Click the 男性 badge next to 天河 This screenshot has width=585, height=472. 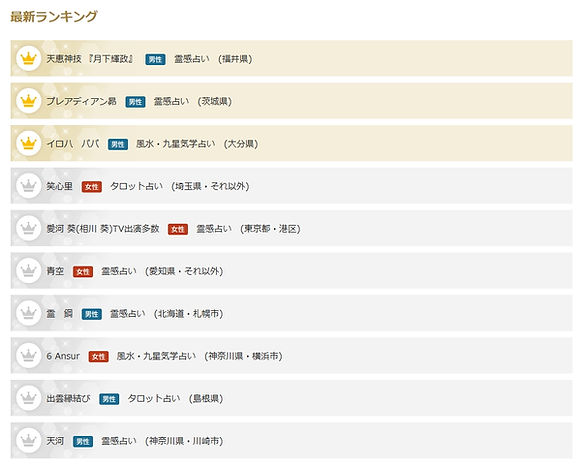[x=83, y=442]
